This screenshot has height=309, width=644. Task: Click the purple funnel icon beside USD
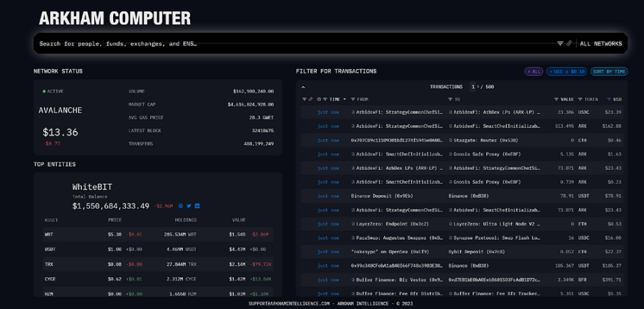click(609, 99)
